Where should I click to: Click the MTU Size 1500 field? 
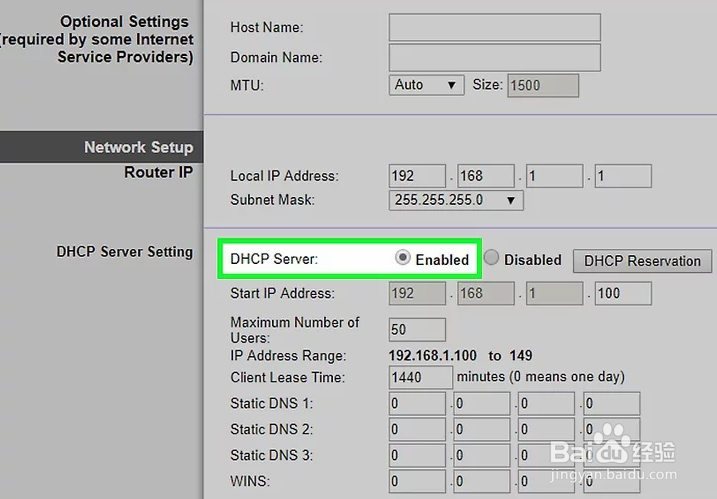click(543, 86)
